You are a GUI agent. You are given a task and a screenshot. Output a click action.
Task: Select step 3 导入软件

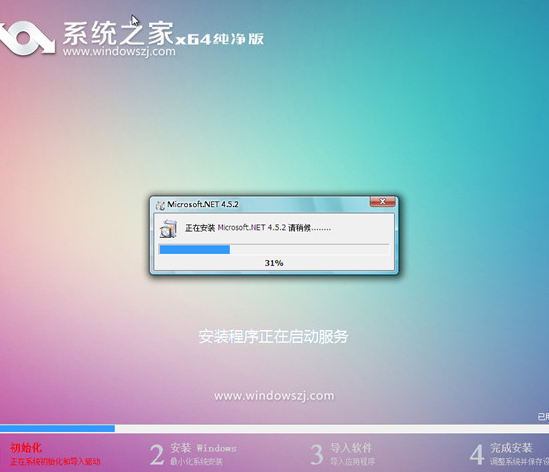coord(342,454)
